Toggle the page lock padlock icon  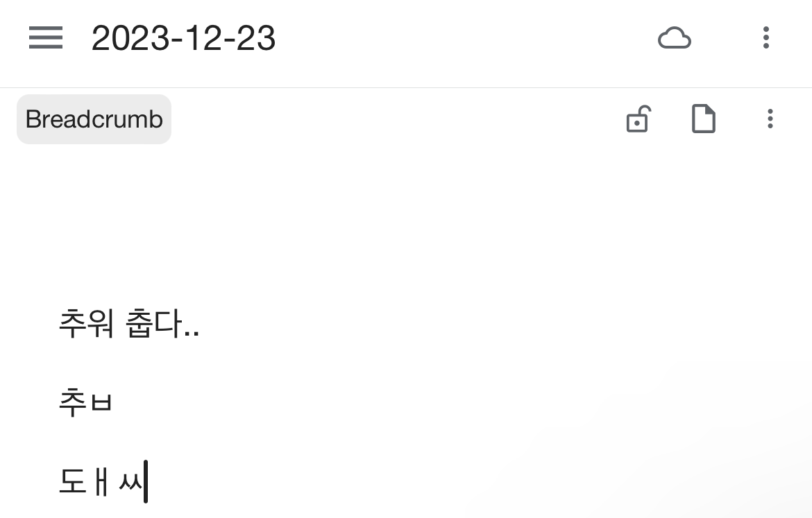(637, 119)
